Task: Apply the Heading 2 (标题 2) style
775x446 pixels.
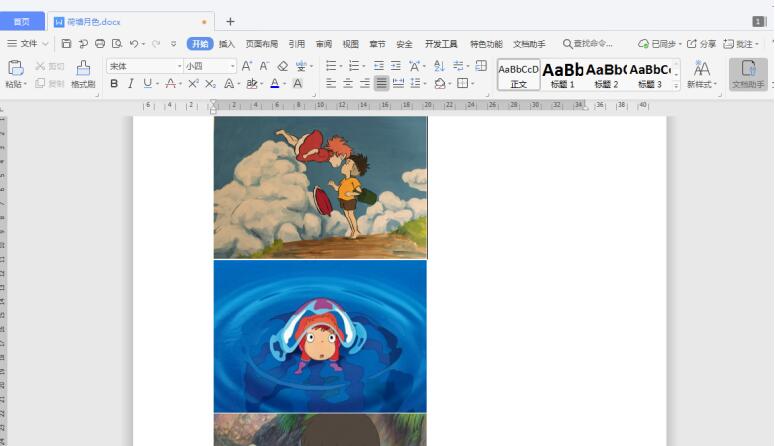Action: (606, 75)
